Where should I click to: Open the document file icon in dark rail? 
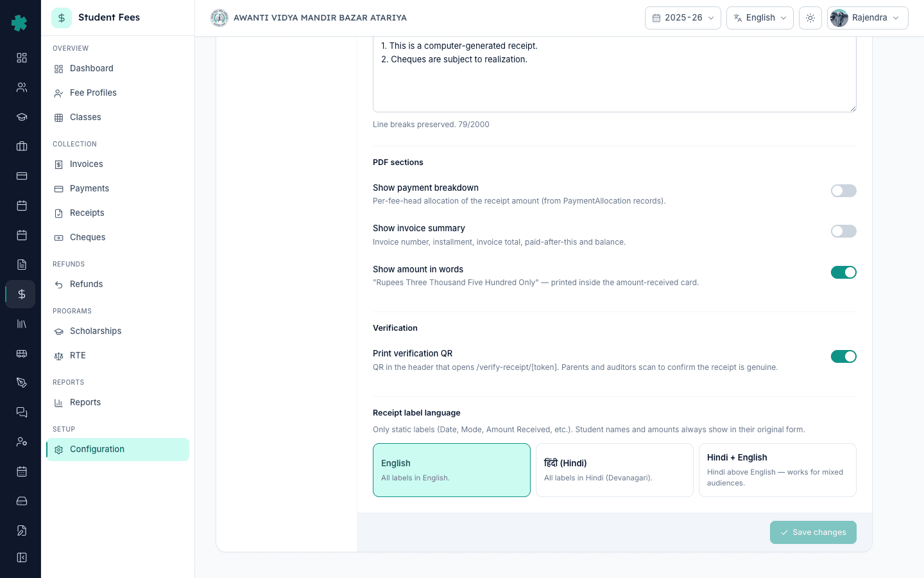coord(22,265)
